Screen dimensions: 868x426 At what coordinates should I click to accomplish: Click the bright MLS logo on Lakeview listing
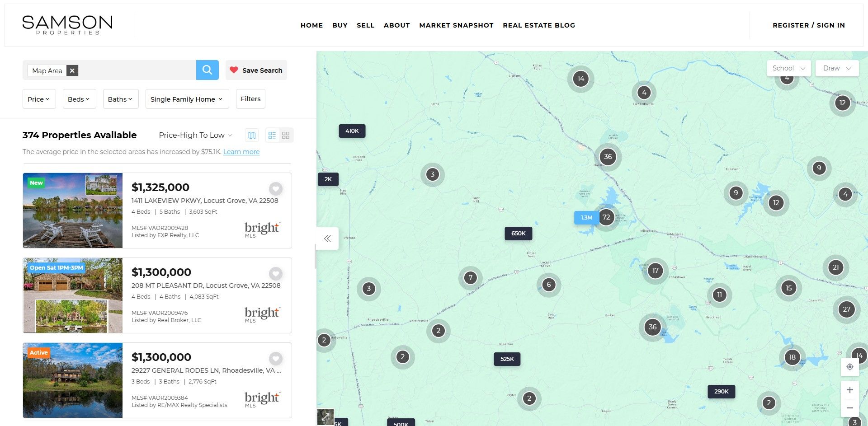click(263, 229)
